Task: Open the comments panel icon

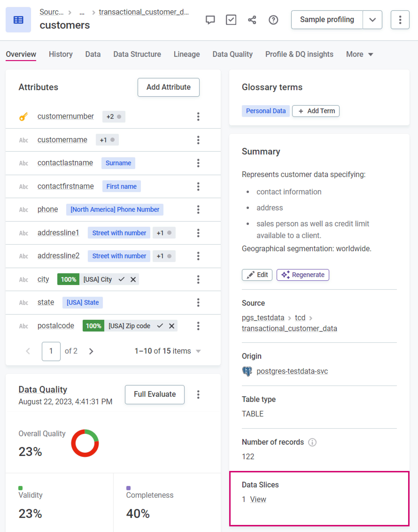Action: 210,20
